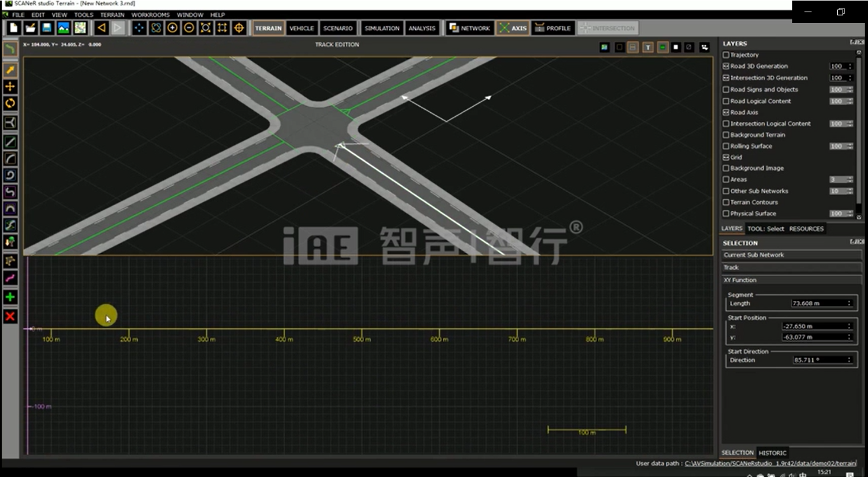Select the S-curve segment tool

(10, 192)
